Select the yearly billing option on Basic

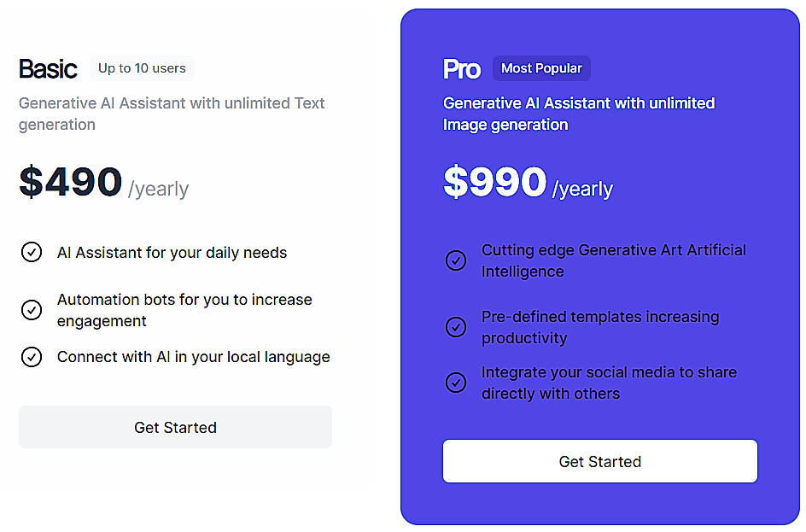pyautogui.click(x=158, y=189)
